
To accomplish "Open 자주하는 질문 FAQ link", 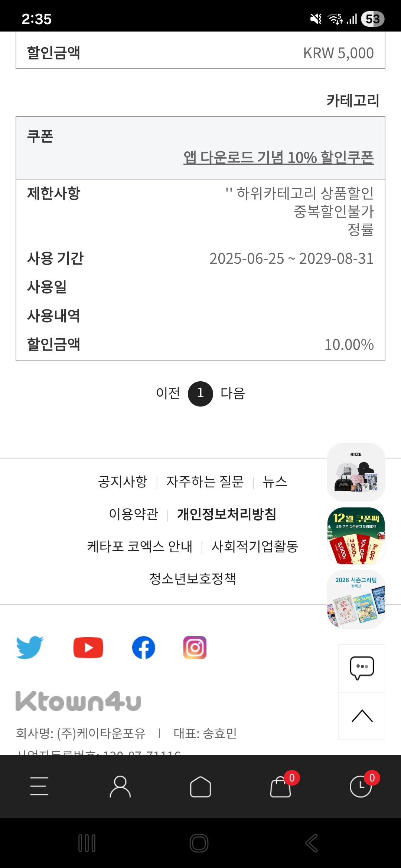I will [x=205, y=482].
